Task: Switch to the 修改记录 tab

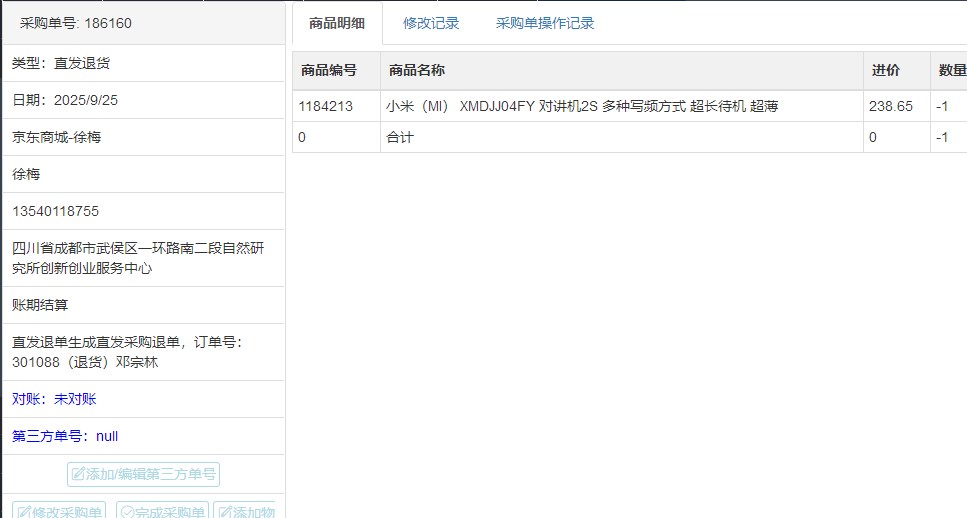Action: click(431, 23)
